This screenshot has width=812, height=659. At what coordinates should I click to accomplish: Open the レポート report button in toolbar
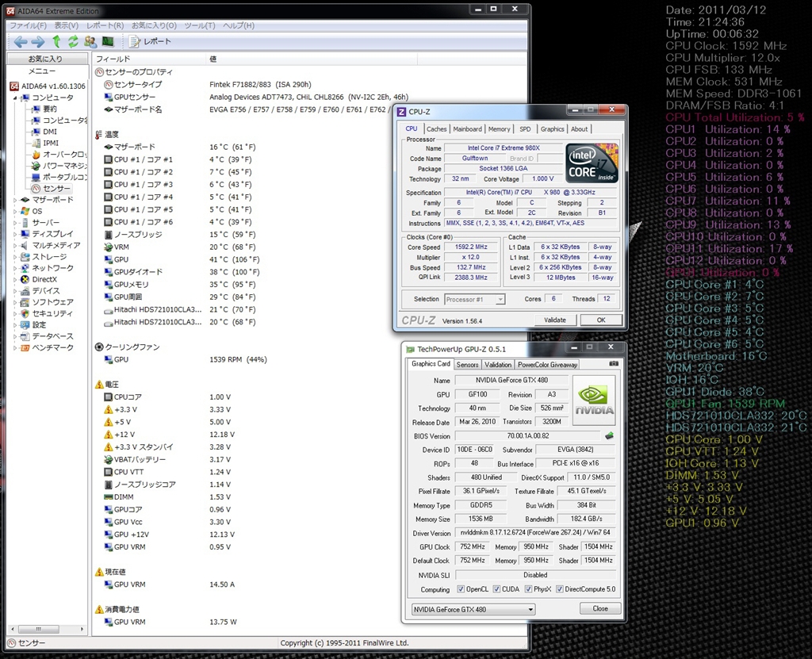pyautogui.click(x=150, y=41)
